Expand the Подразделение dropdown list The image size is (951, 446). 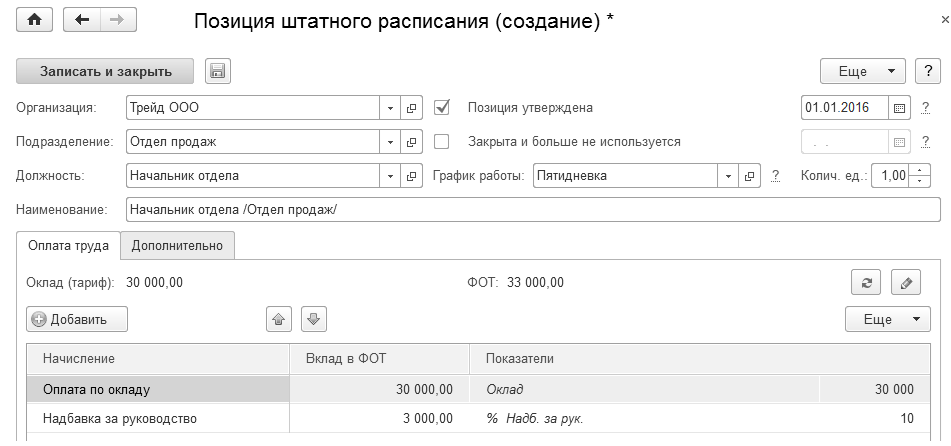[390, 141]
